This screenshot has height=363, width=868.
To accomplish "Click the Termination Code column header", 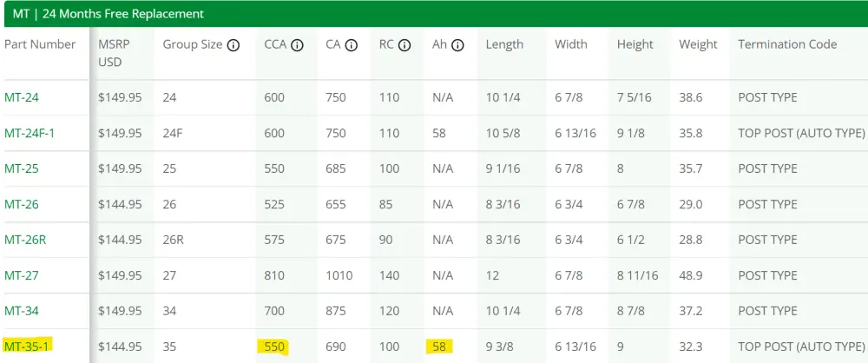I will [787, 44].
